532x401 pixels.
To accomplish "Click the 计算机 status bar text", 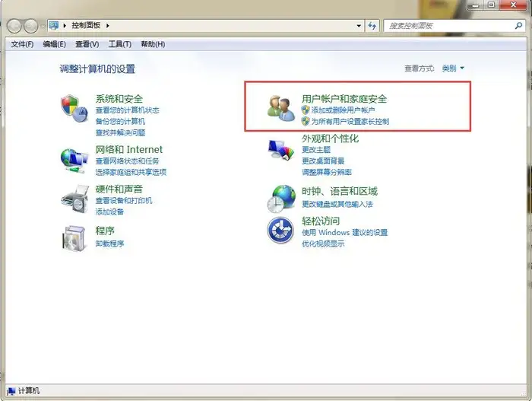I will tap(29, 391).
